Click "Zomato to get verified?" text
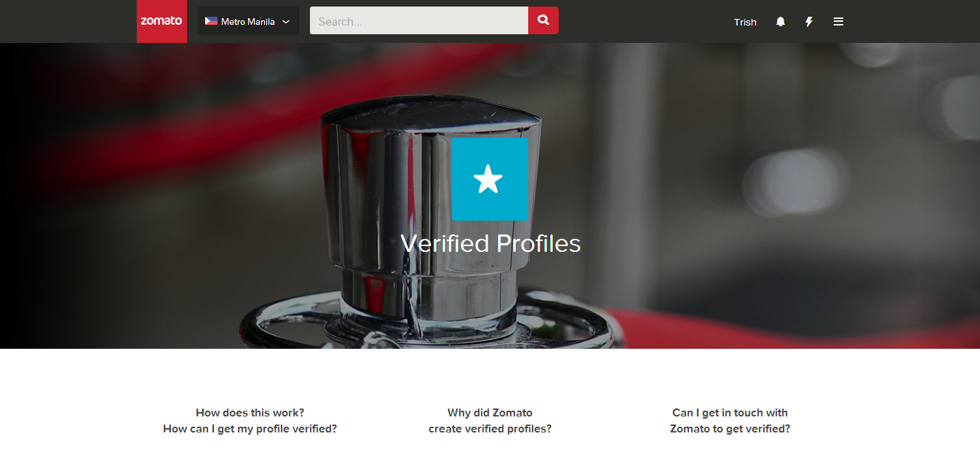 pos(730,429)
